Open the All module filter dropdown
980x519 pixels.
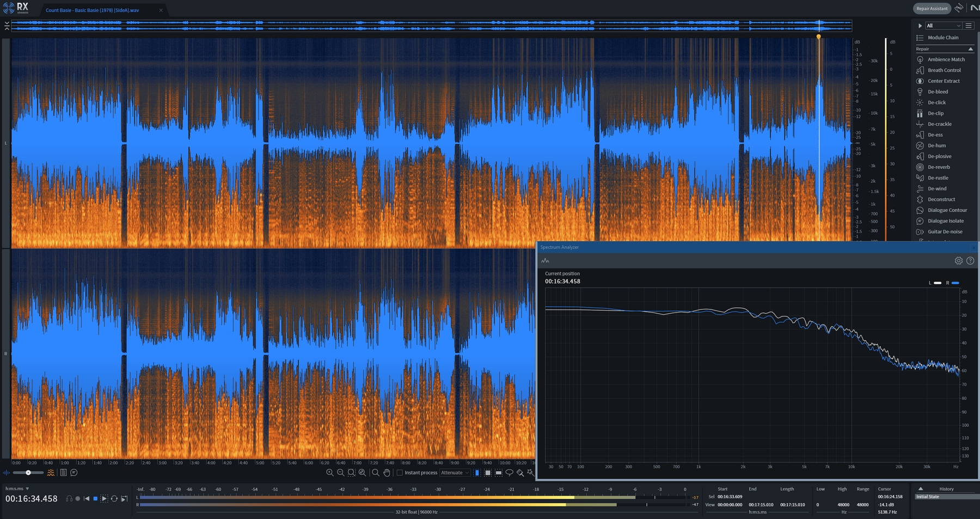[x=944, y=26]
